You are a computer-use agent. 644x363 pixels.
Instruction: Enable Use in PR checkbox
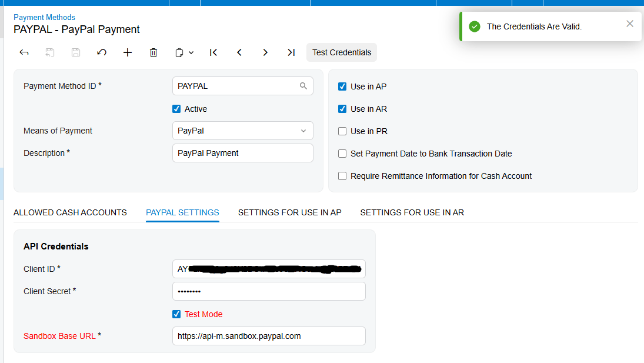[x=342, y=131]
